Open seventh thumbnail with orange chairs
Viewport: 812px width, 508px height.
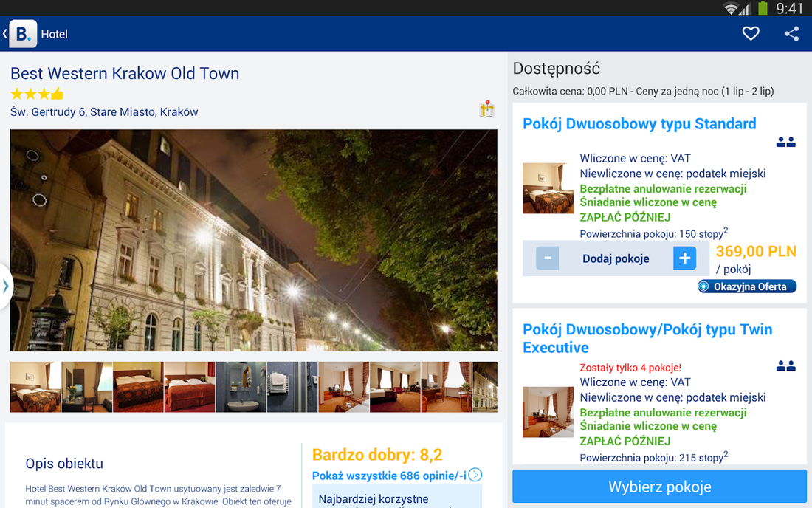click(344, 387)
